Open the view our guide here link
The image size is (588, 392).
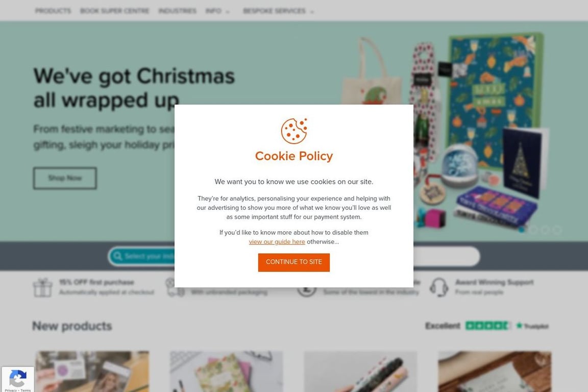point(277,242)
